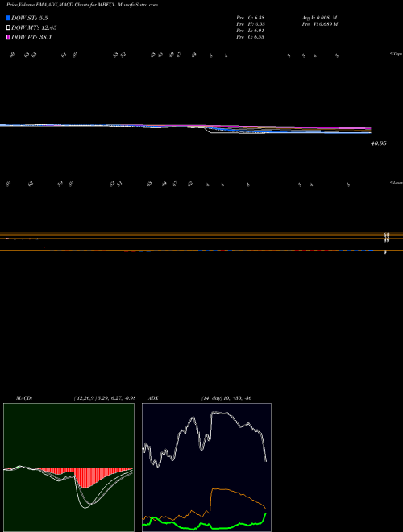Click the 'Avg V: 0.008 M' value
Image resolution: width=403 pixels, height=532 pixels.
point(319,17)
